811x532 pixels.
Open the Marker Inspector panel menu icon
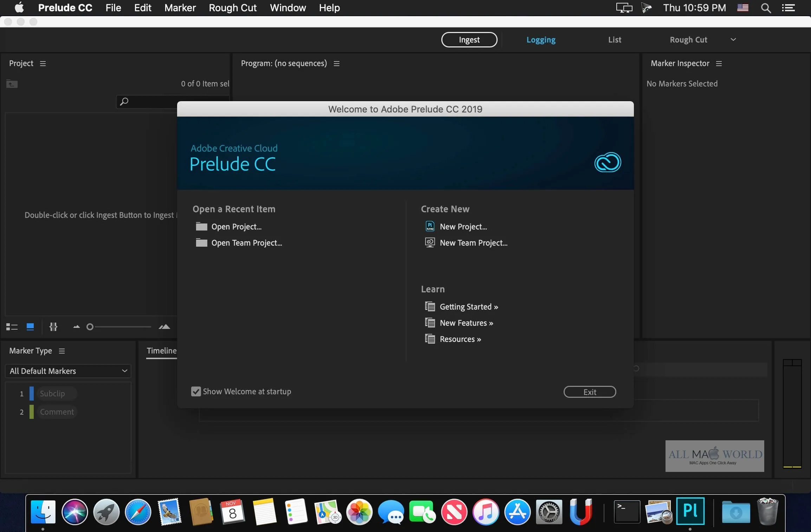click(719, 64)
